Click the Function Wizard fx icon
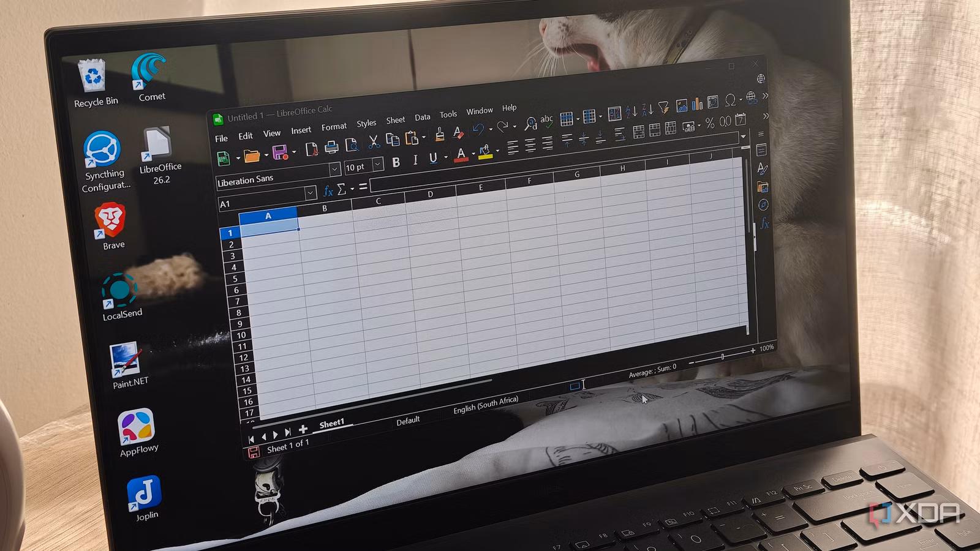This screenshot has height=551, width=980. click(328, 191)
